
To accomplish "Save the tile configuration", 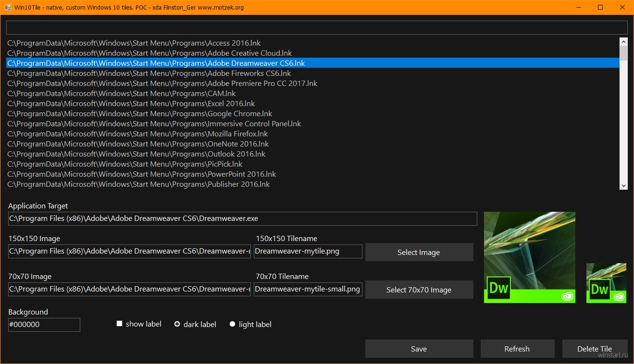I will click(419, 349).
